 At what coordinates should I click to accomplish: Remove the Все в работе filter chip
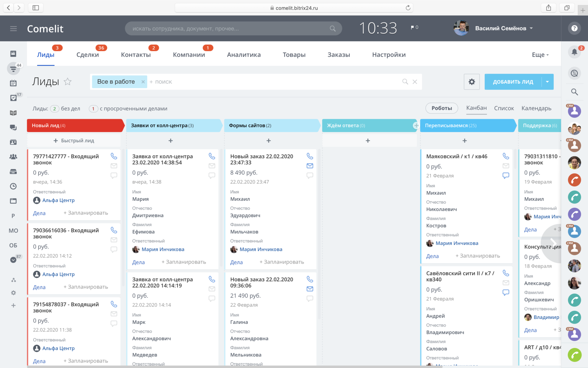click(143, 82)
